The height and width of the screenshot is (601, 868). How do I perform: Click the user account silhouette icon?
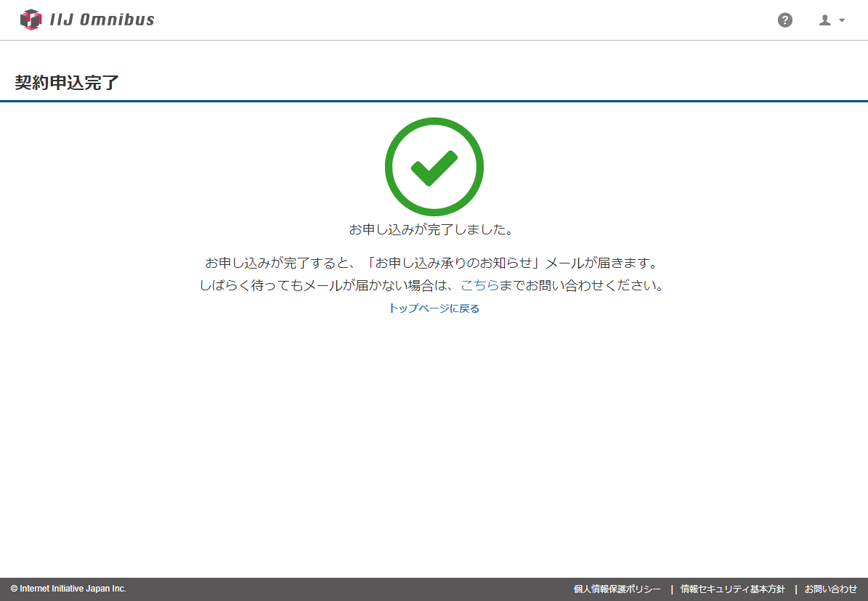point(825,20)
